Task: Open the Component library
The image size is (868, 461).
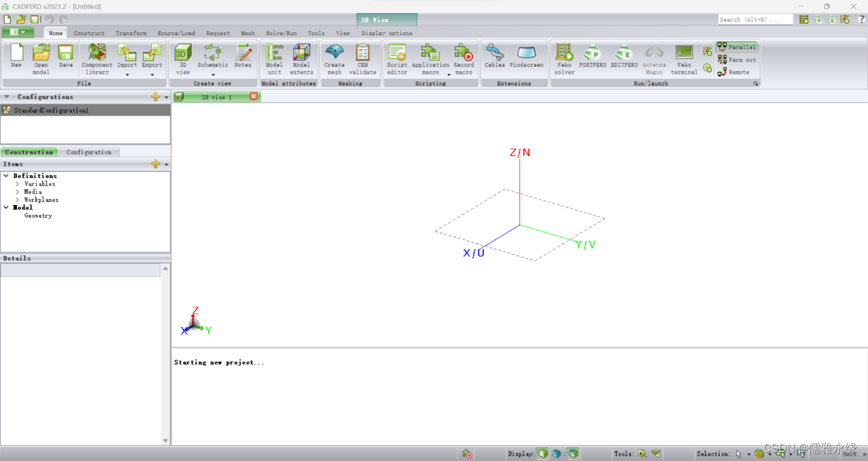Action: coord(97,60)
